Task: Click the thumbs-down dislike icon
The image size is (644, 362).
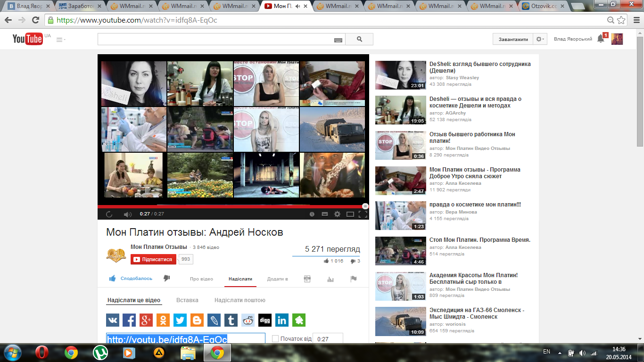Action: tap(166, 279)
